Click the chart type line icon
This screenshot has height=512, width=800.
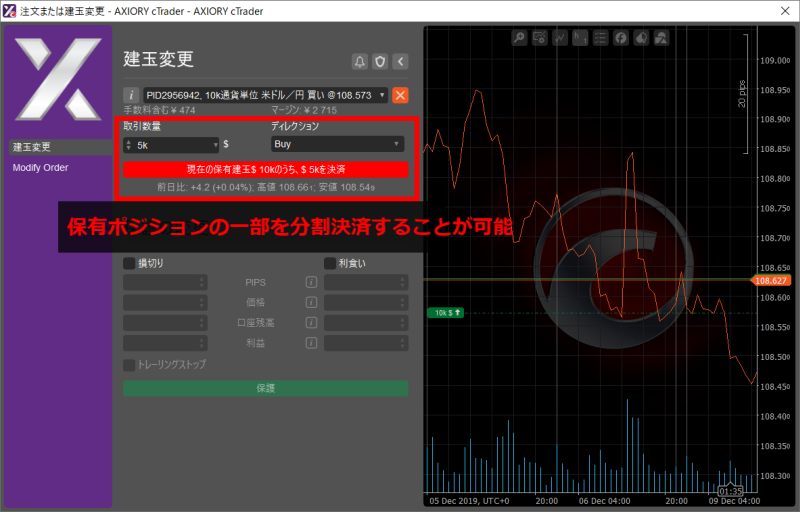click(x=560, y=38)
